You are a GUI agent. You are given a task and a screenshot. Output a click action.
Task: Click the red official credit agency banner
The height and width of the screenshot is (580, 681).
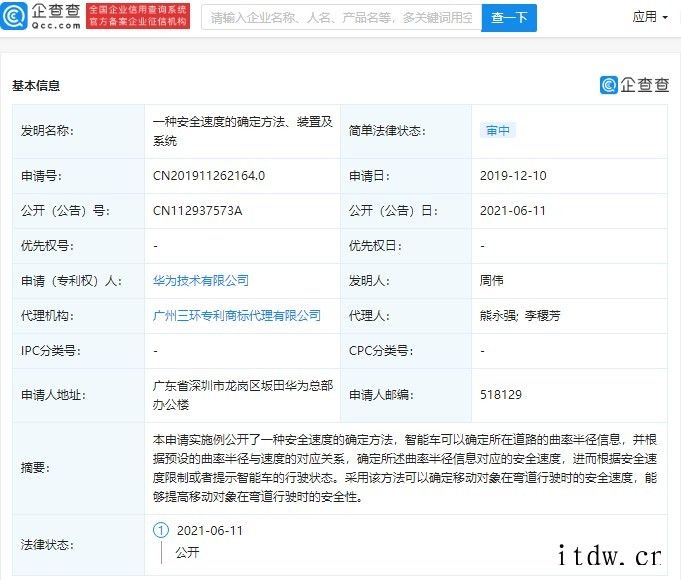(x=138, y=16)
